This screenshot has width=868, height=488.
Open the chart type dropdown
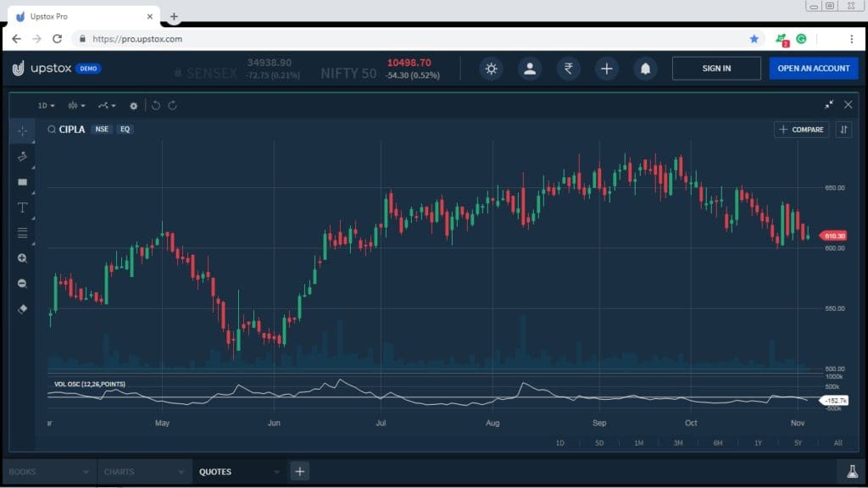(75, 105)
